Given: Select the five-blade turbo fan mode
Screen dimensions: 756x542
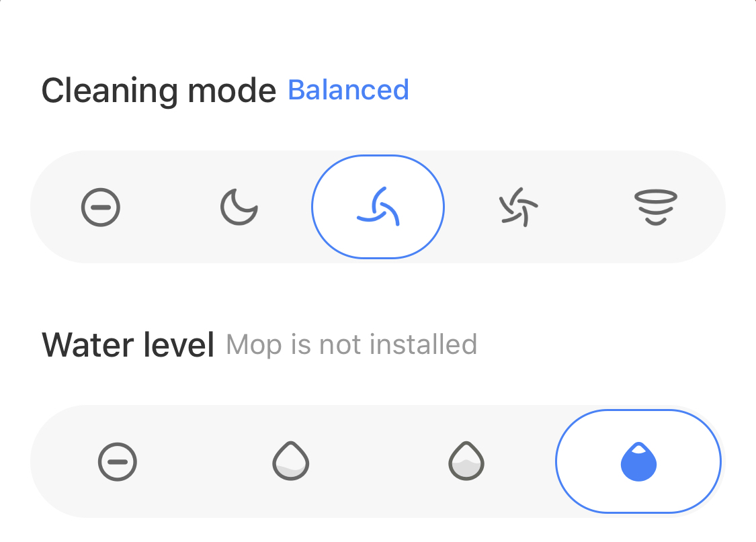Looking at the screenshot, I should [x=518, y=207].
